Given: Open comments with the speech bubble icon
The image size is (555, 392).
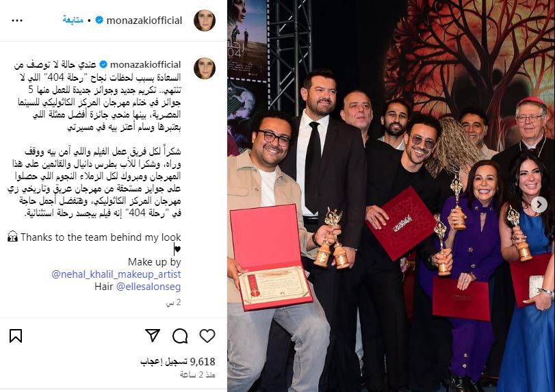Looking at the screenshot, I should (180, 336).
